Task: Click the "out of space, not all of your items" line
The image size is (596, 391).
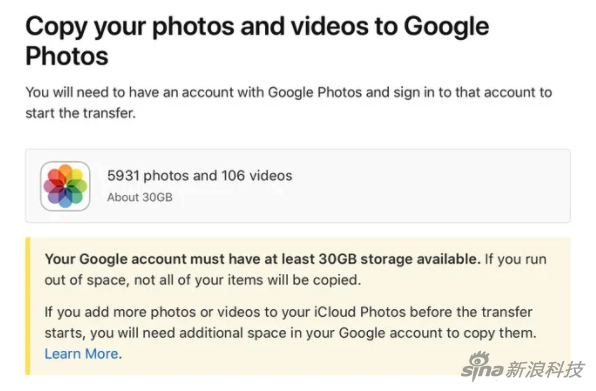Action: [203, 280]
